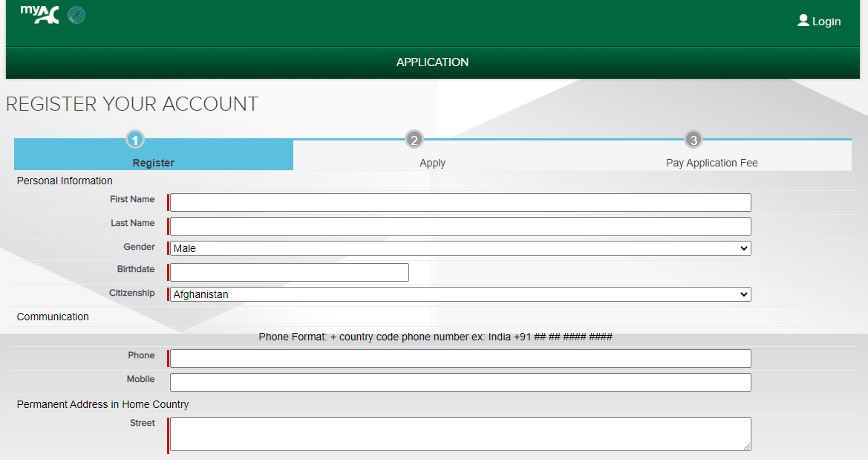Click the step 3 circle above Pay Application Fee
The image size is (868, 460).
point(693,139)
